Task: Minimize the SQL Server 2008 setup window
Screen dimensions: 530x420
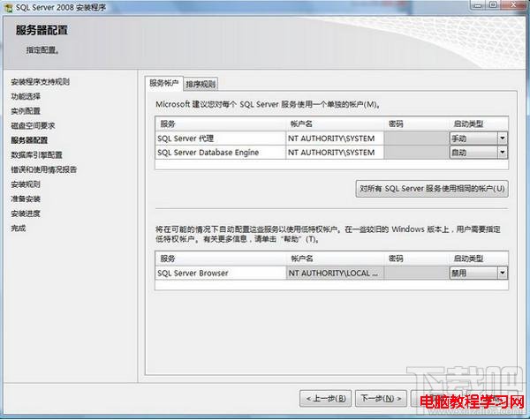Action: pos(478,4)
